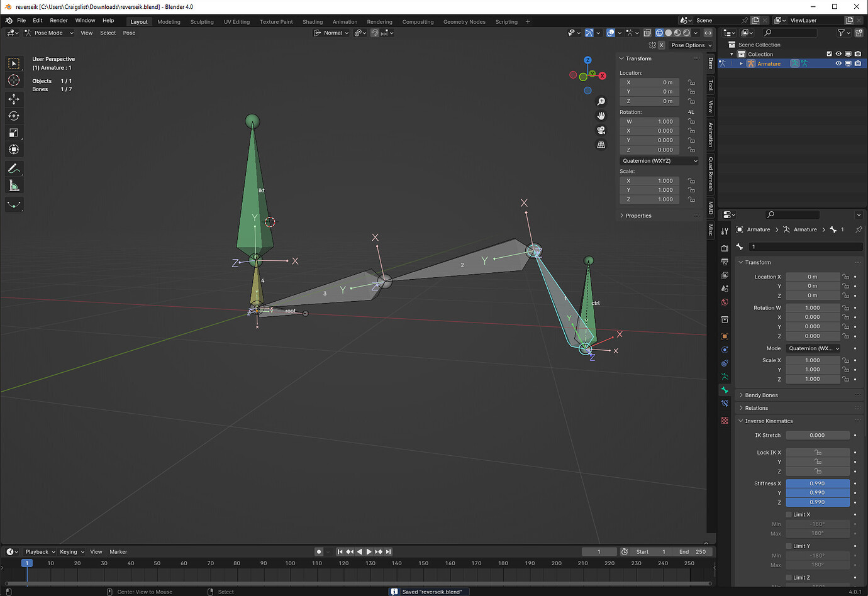Select the Measure ruler tool
Image resolution: width=868 pixels, height=596 pixels.
coord(14,185)
